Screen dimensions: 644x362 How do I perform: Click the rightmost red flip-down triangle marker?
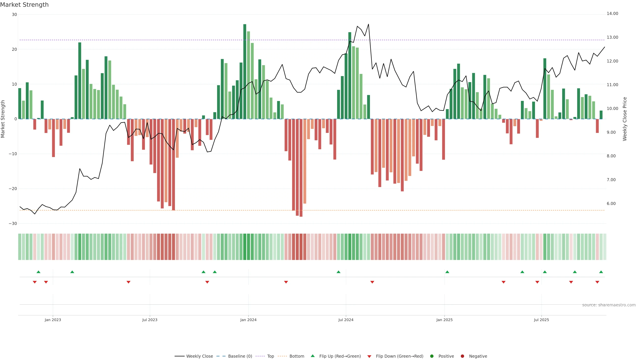coord(597,282)
